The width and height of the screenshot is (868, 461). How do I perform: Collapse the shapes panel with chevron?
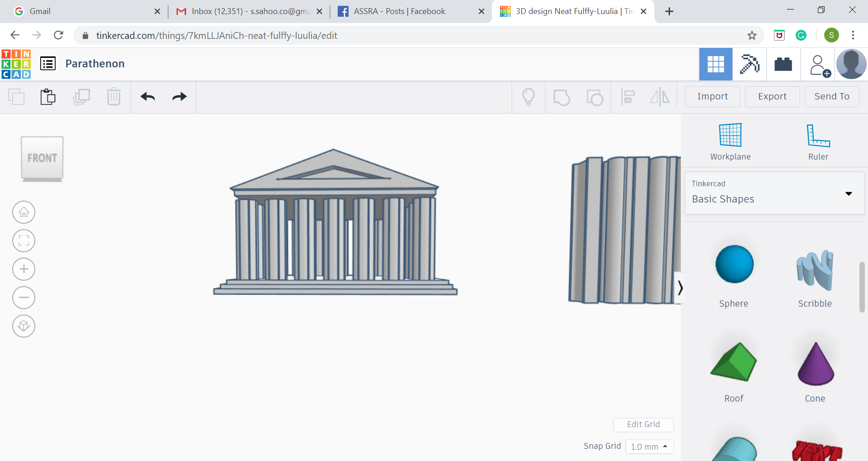click(x=679, y=288)
